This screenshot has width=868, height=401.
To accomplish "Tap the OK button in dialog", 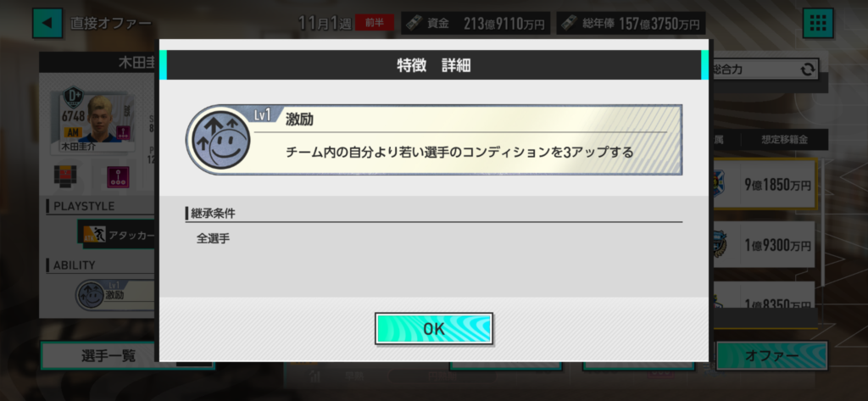I will click(x=433, y=328).
